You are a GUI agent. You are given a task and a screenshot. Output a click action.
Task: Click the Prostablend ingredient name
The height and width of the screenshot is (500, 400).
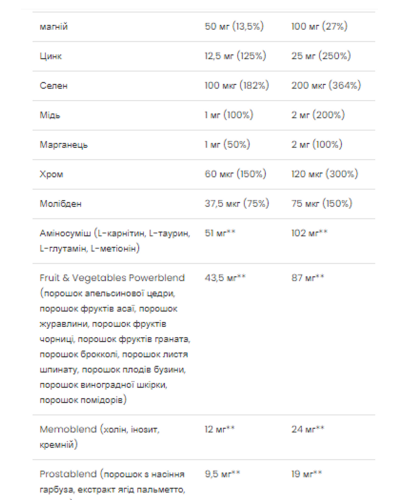68,474
